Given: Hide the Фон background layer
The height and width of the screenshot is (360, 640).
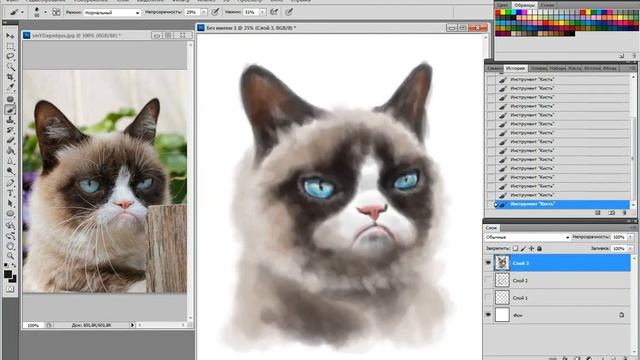Looking at the screenshot, I should (488, 315).
